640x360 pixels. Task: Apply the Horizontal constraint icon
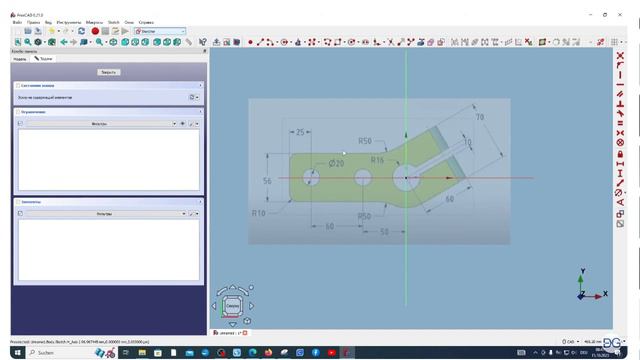coord(620,84)
